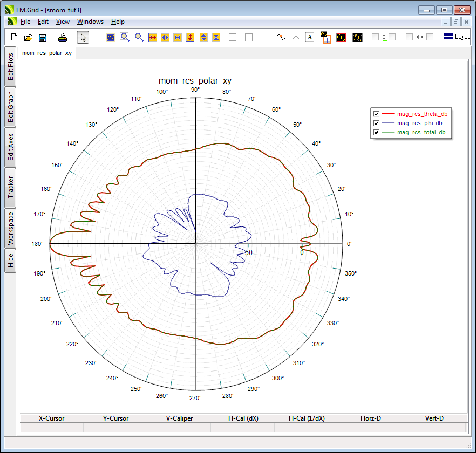This screenshot has height=453, width=476.
Task: Open a file with the folder icon
Action: tap(29, 37)
